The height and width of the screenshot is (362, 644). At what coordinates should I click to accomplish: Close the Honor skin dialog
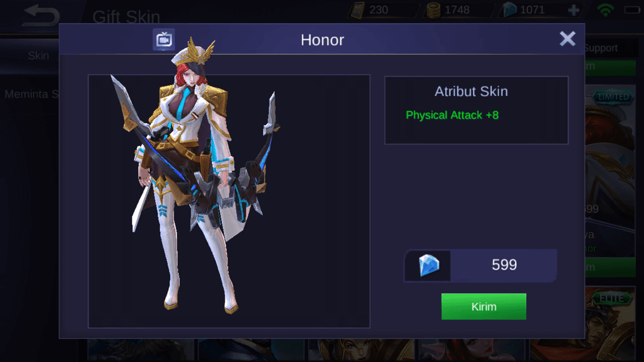(567, 39)
